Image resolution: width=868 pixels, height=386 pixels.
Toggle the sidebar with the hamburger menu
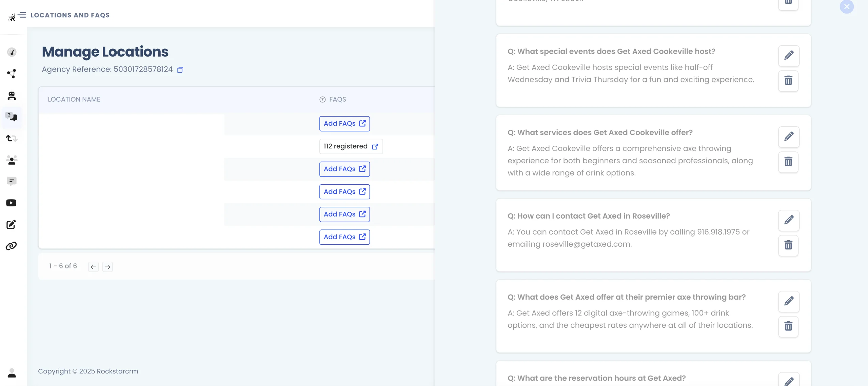(x=22, y=15)
